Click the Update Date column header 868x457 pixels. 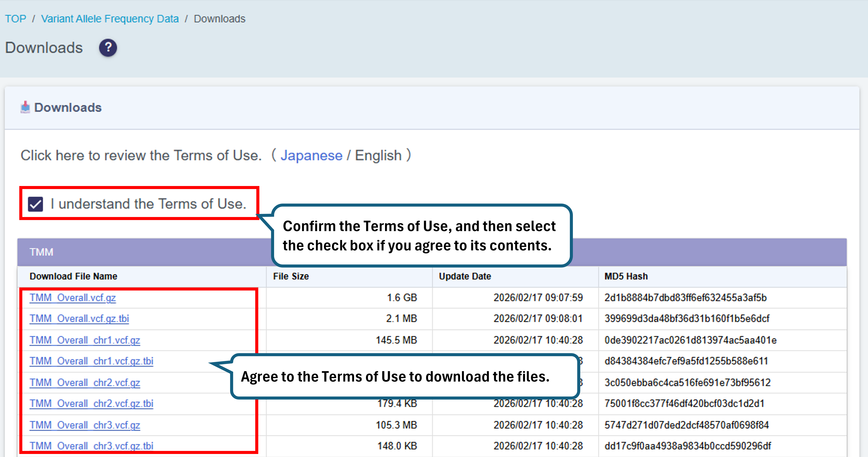tap(465, 276)
